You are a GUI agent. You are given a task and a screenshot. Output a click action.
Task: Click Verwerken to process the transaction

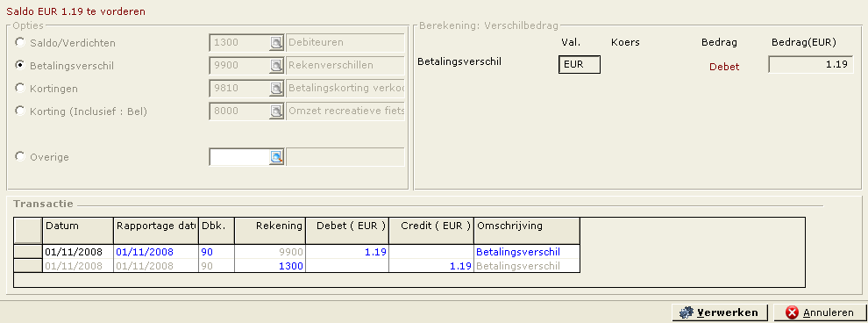click(x=720, y=312)
